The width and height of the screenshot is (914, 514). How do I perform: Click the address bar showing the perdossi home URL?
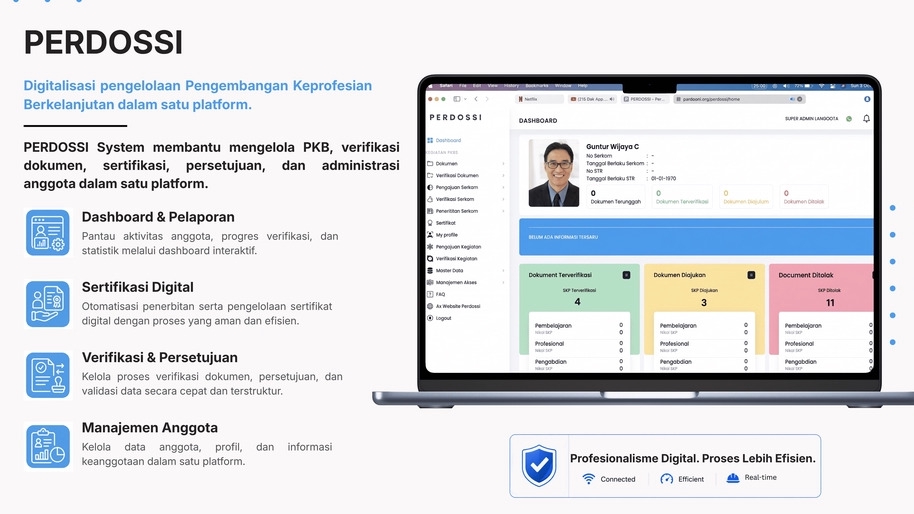(739, 99)
